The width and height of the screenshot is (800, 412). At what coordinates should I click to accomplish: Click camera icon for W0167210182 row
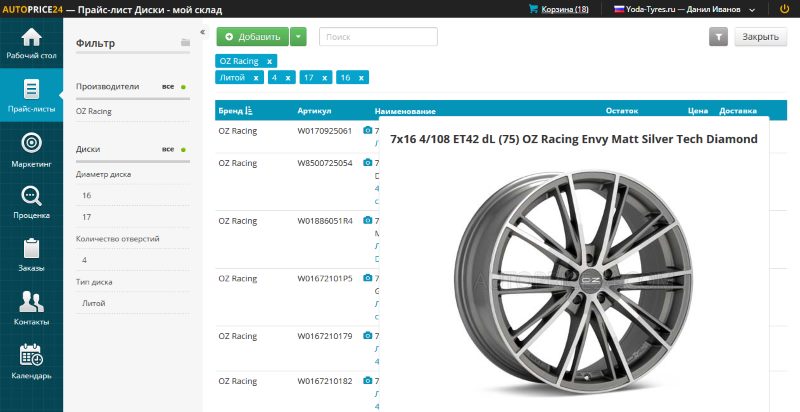tap(367, 380)
